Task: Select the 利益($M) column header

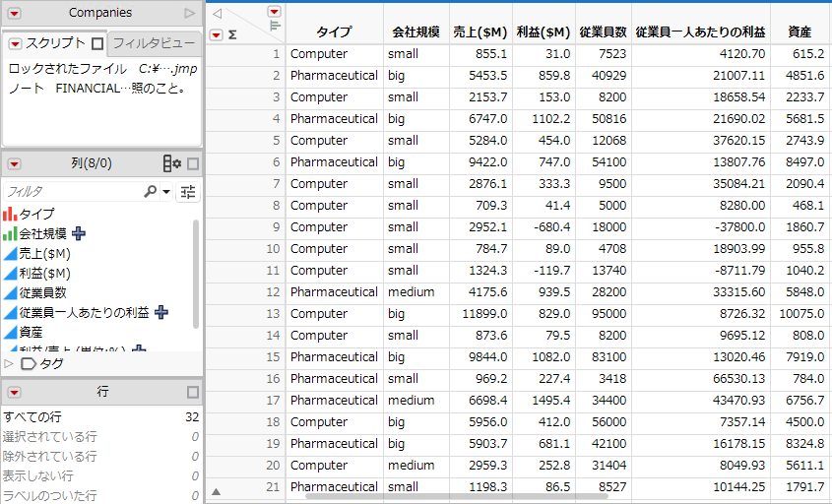Action: (544, 32)
